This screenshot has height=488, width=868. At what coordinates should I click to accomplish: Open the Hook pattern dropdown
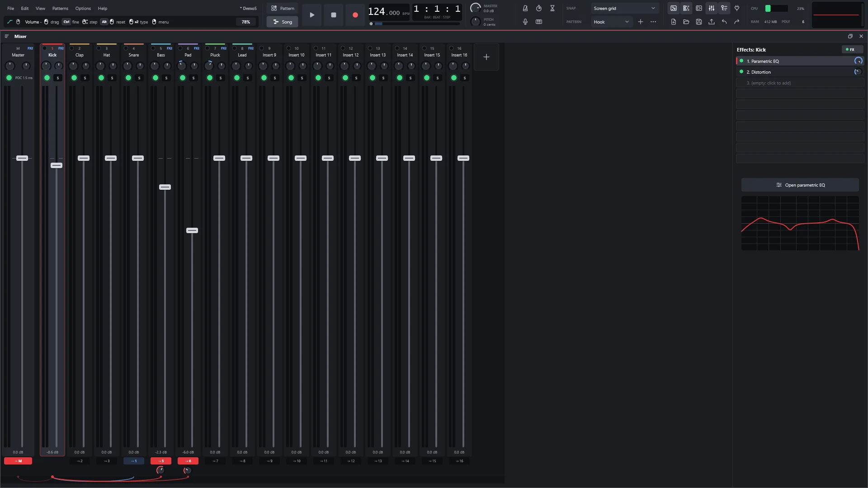coord(612,22)
